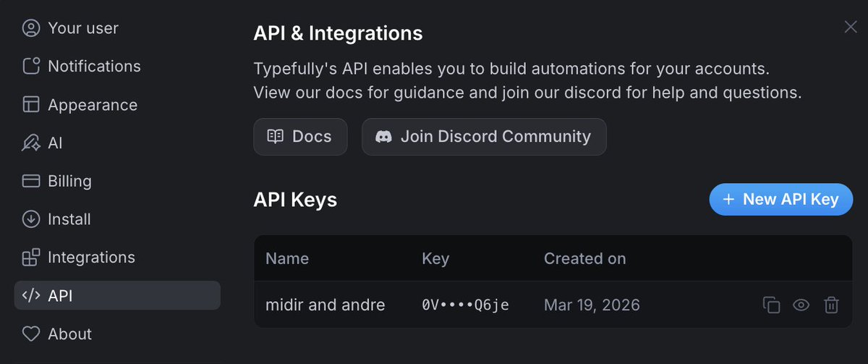Screen dimensions: 868x364
Task: Click the API Keys heading
Action: pos(295,200)
